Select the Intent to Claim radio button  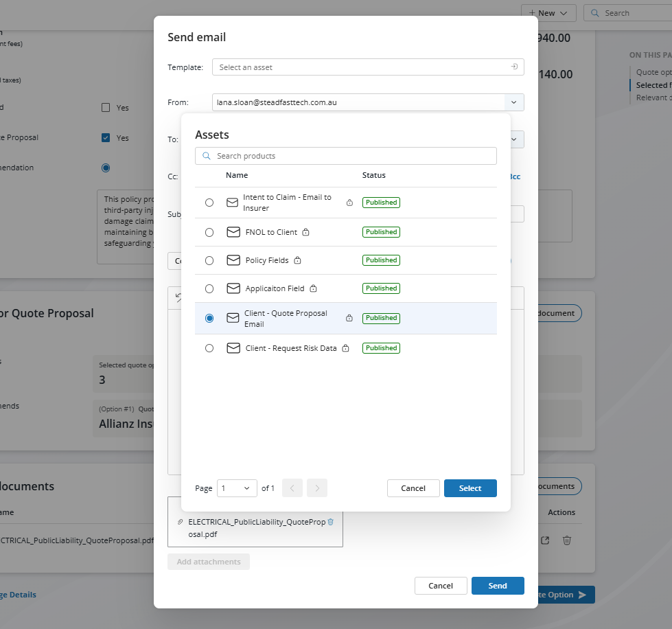[209, 203]
